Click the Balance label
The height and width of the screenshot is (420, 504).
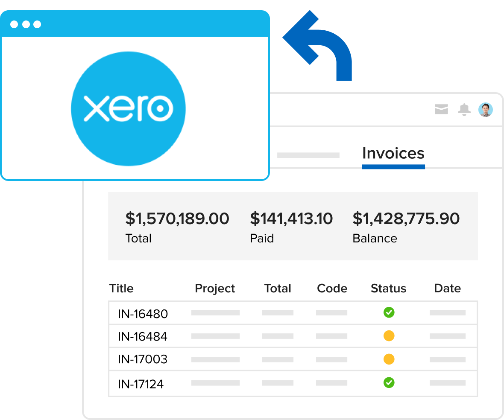[375, 238]
